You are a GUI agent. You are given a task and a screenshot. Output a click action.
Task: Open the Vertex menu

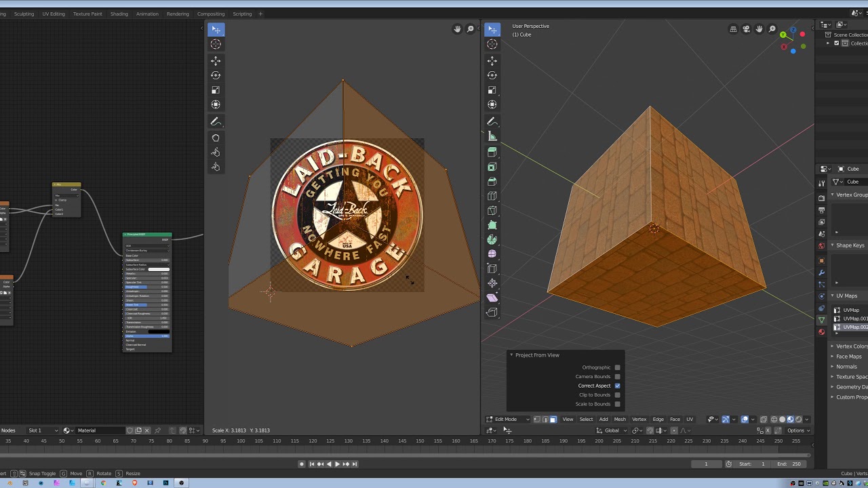[x=639, y=420]
